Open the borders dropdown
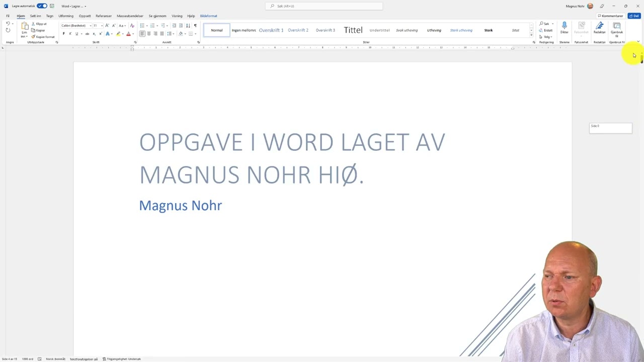 tap(196, 34)
